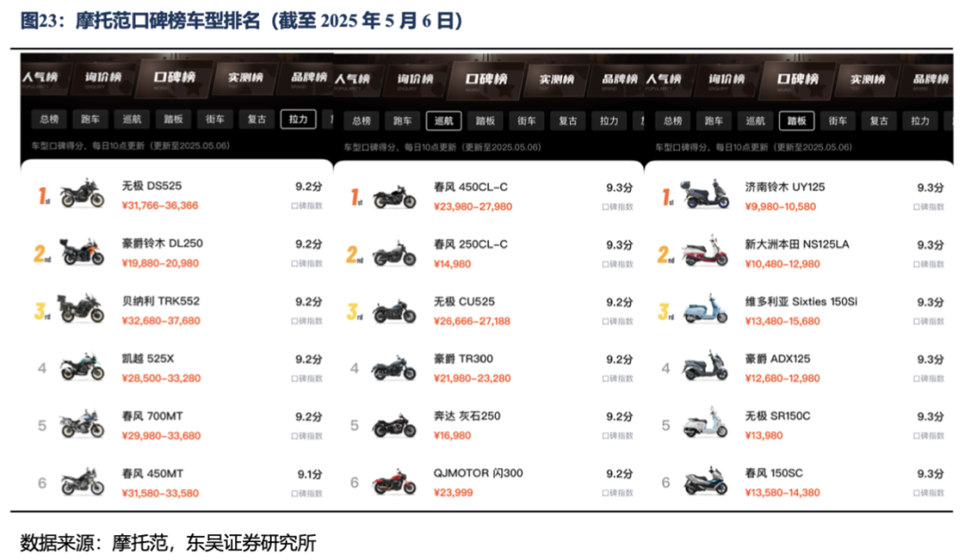Click the 9.1分 score of 春风 450MT
The image size is (965, 560).
pyautogui.click(x=309, y=474)
